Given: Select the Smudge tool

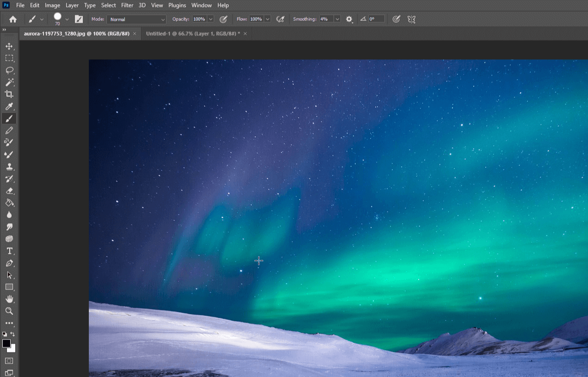Looking at the screenshot, I should 9,227.
